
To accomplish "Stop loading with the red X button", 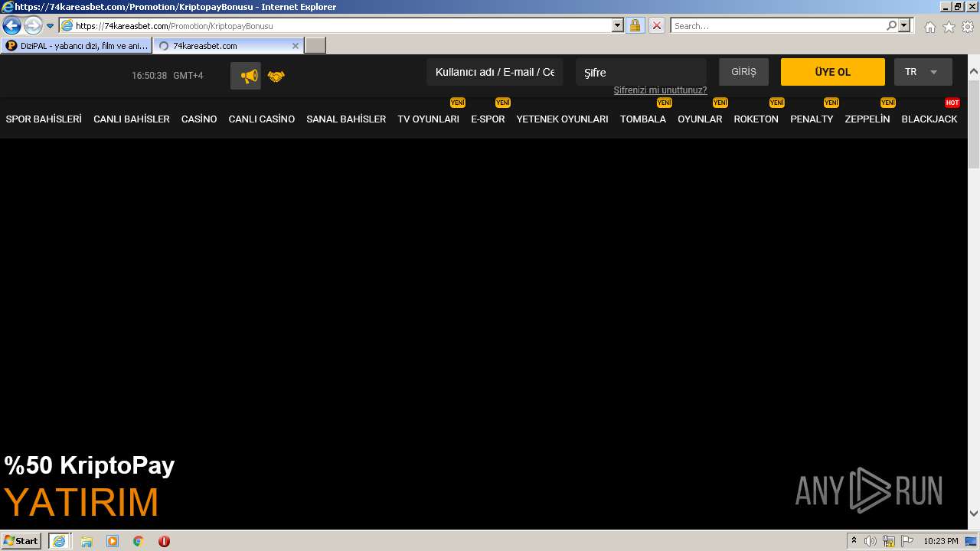I will [x=657, y=25].
